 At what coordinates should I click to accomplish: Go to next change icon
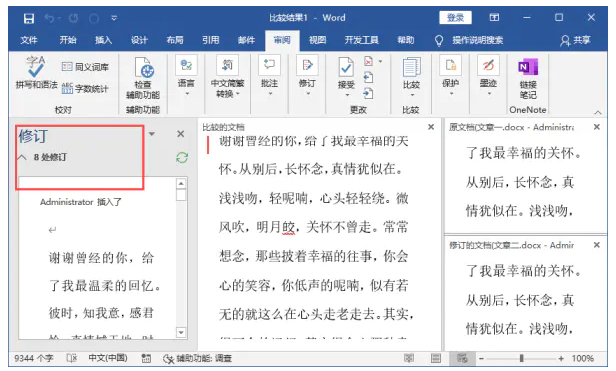click(368, 94)
